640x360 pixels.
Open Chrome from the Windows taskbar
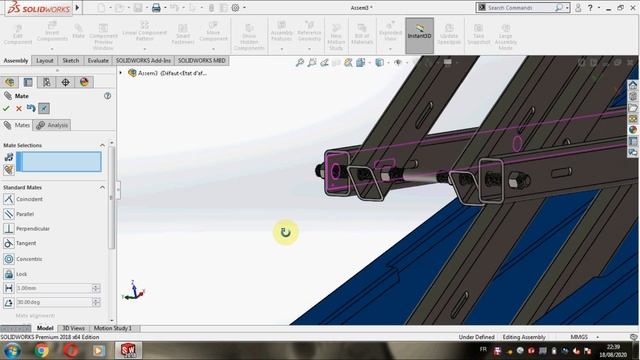41,351
